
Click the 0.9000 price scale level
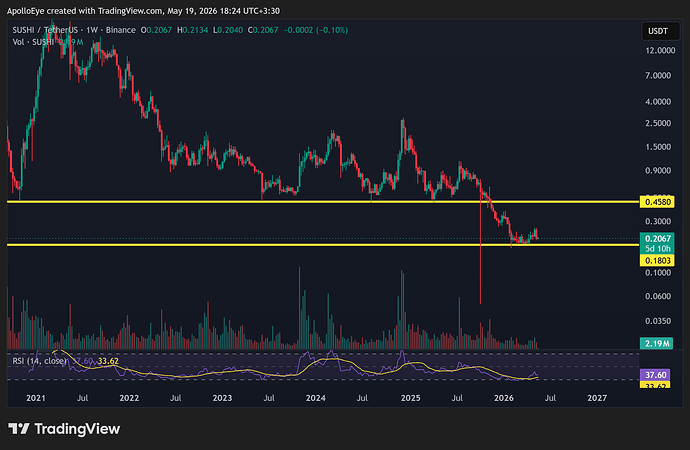[x=658, y=171]
